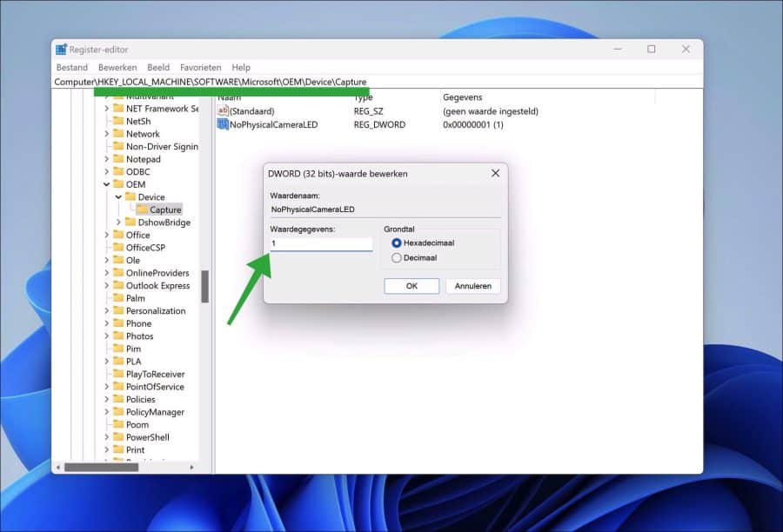Collapse the Device tree node
783x532 pixels.
click(118, 197)
